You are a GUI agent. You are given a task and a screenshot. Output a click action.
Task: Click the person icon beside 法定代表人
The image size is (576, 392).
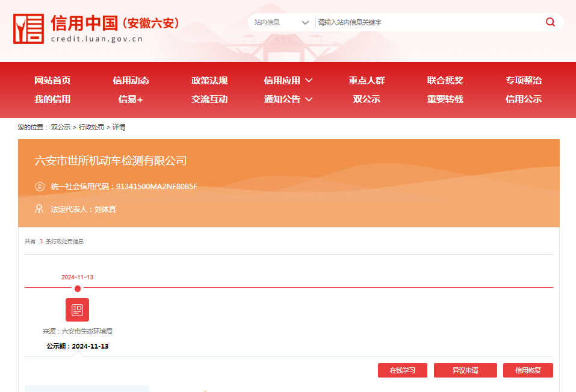(x=39, y=209)
